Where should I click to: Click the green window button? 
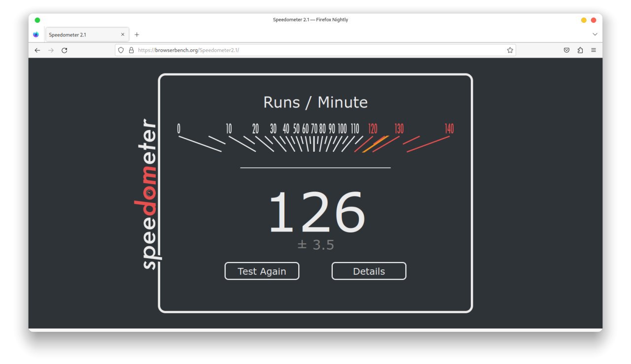coord(37,20)
